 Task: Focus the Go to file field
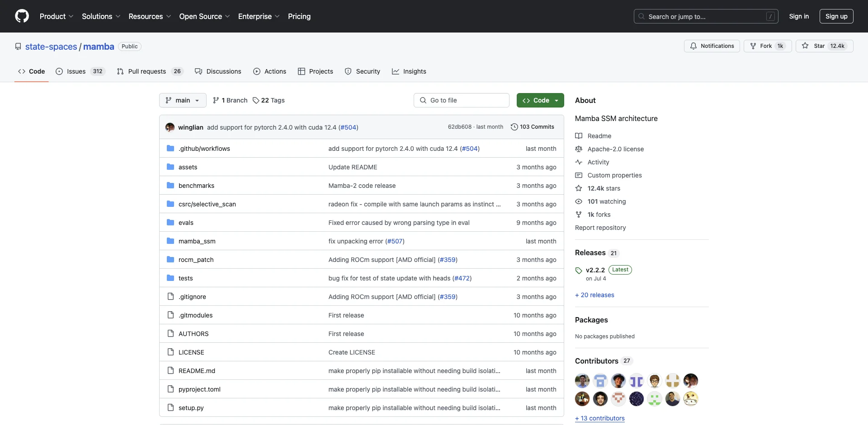pos(462,100)
